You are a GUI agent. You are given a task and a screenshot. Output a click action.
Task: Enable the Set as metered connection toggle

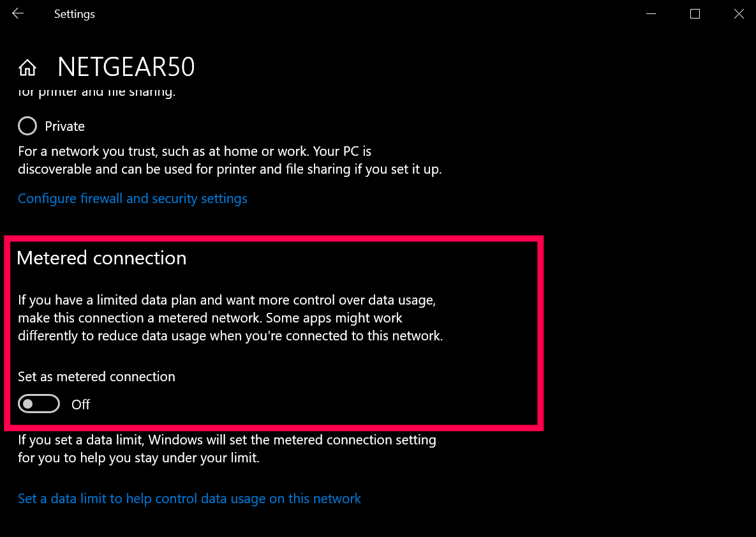(39, 404)
